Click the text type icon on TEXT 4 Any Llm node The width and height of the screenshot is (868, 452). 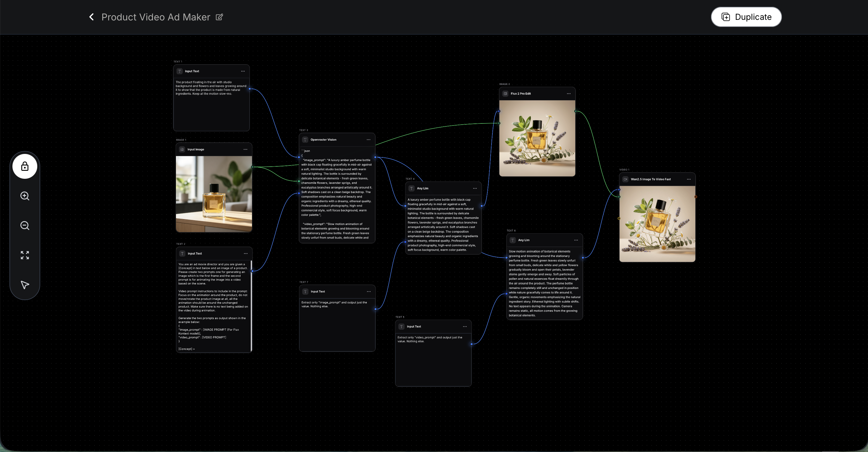[411, 188]
